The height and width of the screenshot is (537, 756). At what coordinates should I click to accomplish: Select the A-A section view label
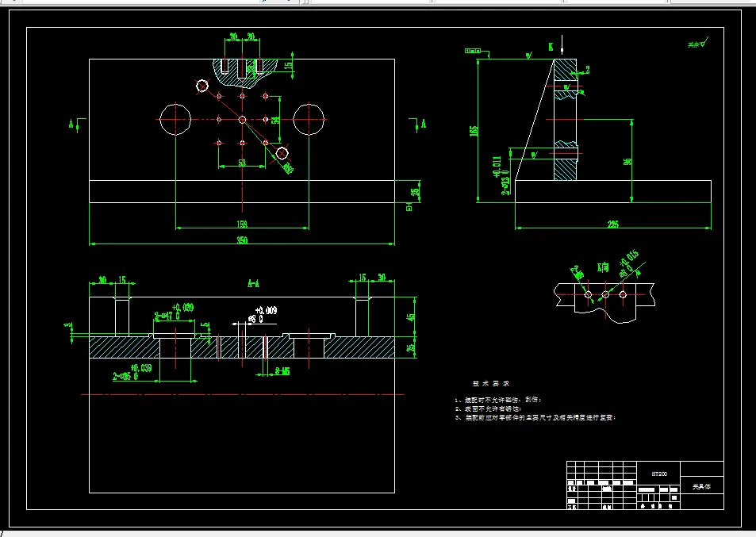254,283
